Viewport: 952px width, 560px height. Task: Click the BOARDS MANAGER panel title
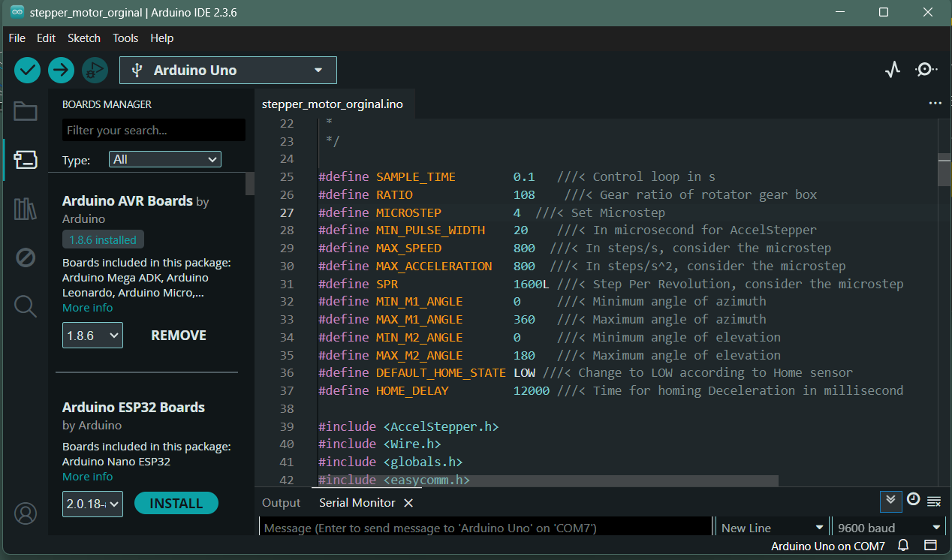[107, 104]
